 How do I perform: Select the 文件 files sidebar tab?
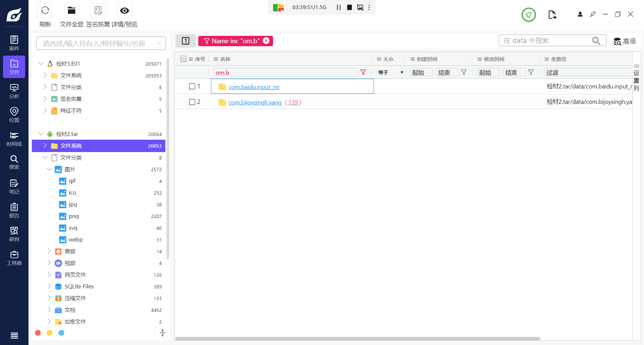[14, 67]
